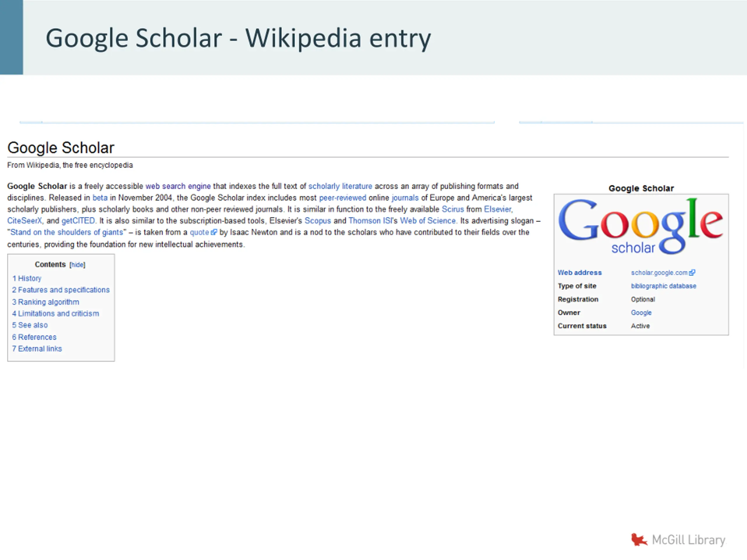
Task: Open scholar.google.com in the infobox
Action: point(659,273)
